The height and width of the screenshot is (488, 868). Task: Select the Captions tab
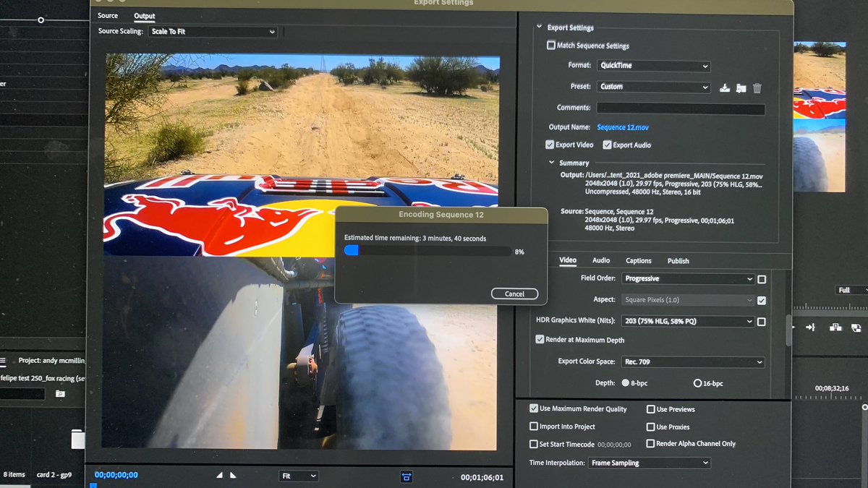pyautogui.click(x=638, y=261)
